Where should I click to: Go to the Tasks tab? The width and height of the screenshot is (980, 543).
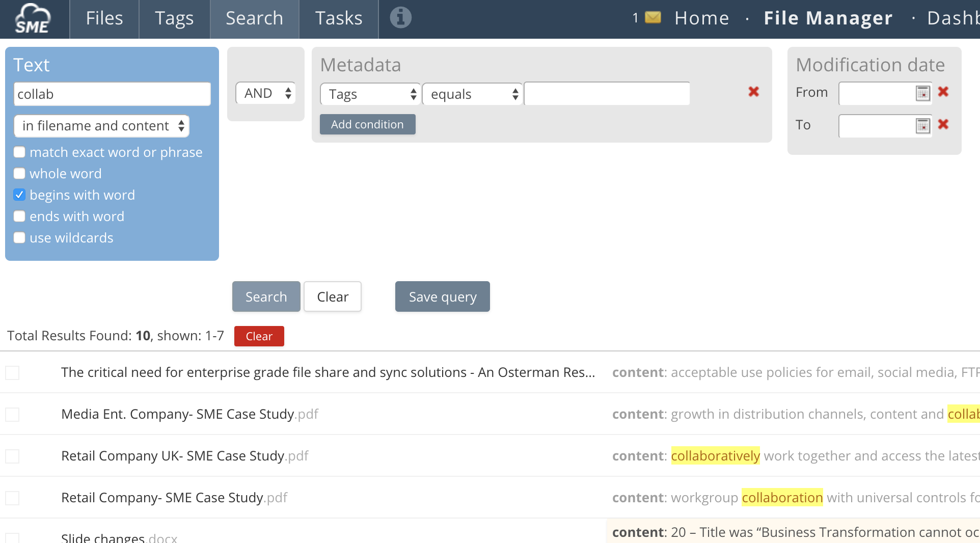(x=339, y=19)
